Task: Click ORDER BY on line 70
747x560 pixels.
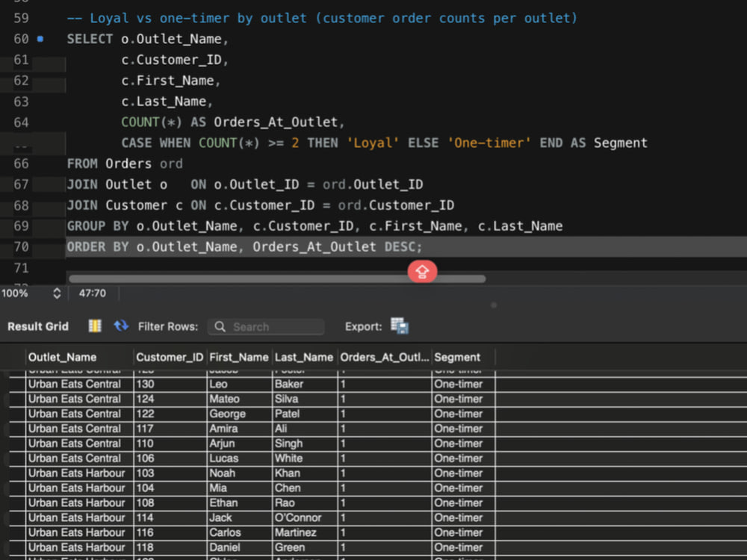Action: (x=98, y=246)
